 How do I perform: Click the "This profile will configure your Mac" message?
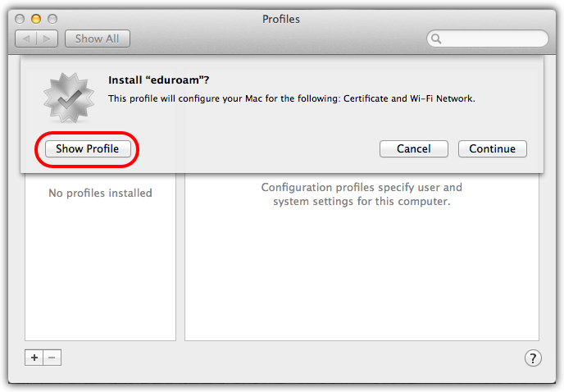coord(292,98)
